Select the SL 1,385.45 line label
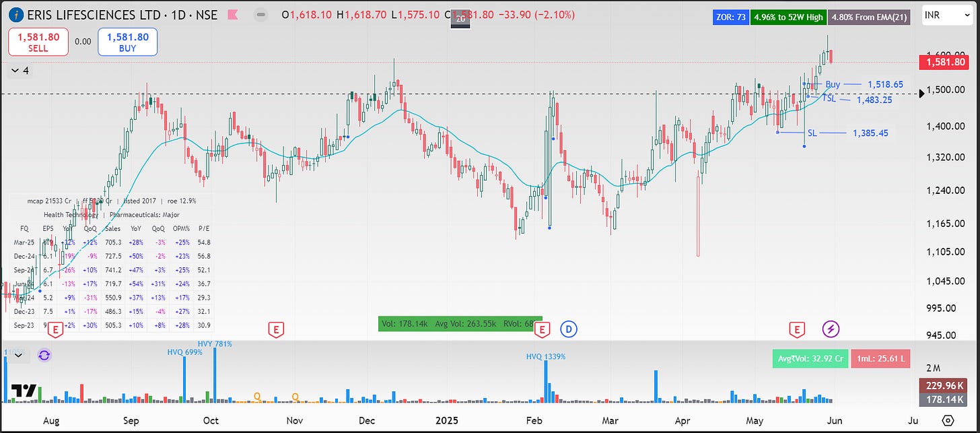Image resolution: width=980 pixels, height=433 pixels. tap(847, 133)
